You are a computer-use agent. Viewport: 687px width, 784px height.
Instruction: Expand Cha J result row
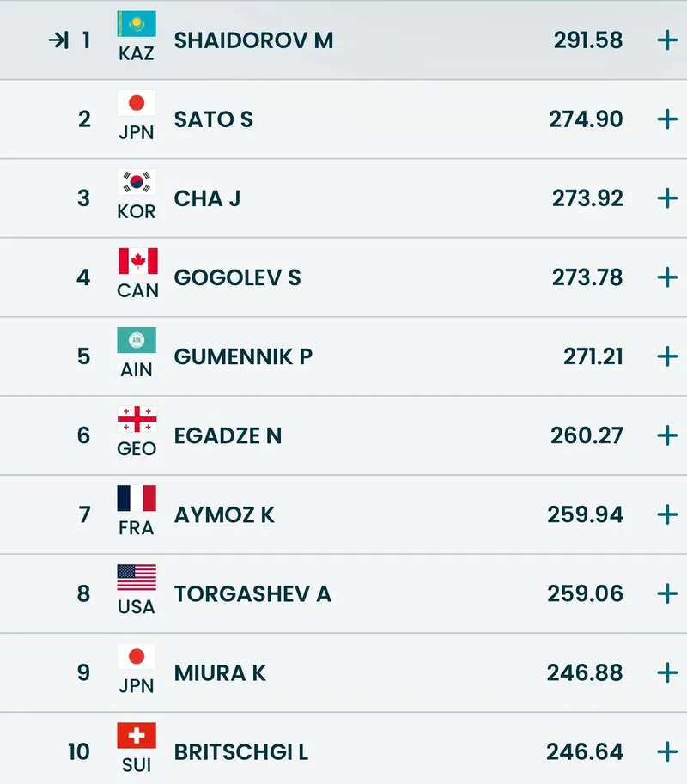(667, 198)
